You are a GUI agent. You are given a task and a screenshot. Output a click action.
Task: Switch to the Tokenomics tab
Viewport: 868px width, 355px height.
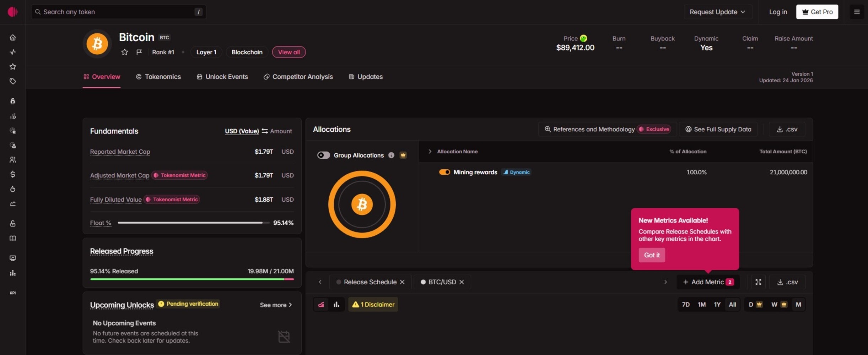tap(158, 77)
